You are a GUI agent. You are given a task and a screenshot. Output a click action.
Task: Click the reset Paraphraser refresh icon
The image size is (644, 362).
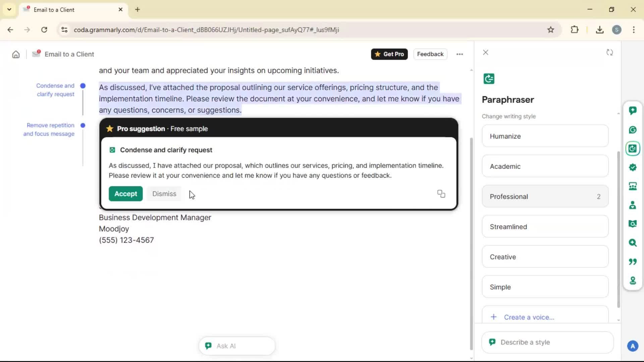tap(609, 53)
